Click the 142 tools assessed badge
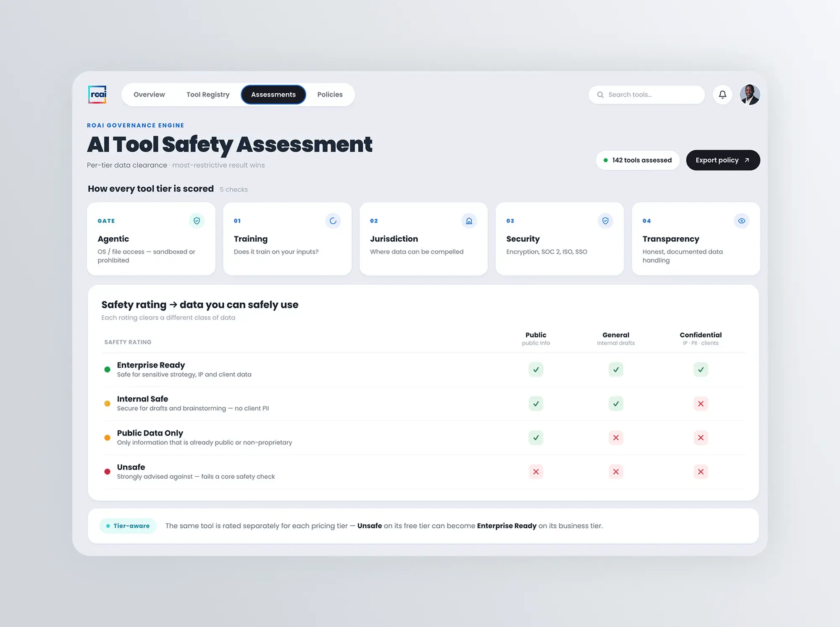The image size is (840, 627). 638,160
